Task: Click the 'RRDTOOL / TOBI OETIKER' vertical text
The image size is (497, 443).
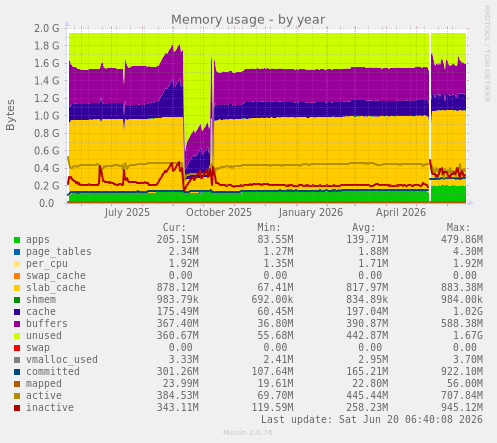Action: click(x=487, y=54)
